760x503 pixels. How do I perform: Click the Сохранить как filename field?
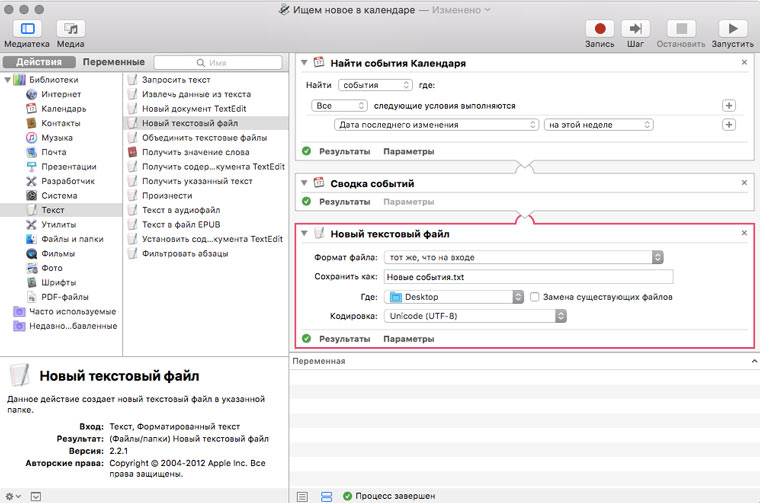coord(528,277)
